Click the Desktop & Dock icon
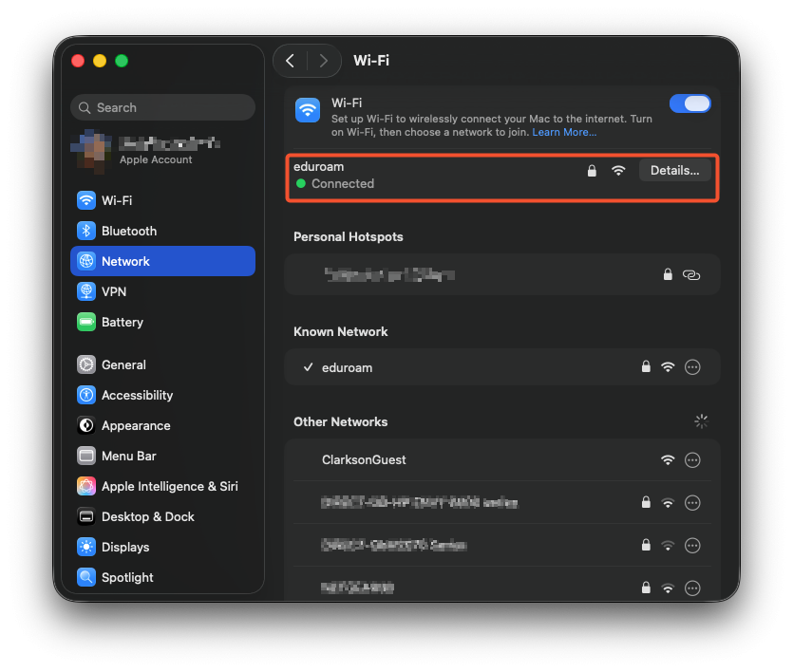Viewport: 793px width, 672px height. coord(86,516)
